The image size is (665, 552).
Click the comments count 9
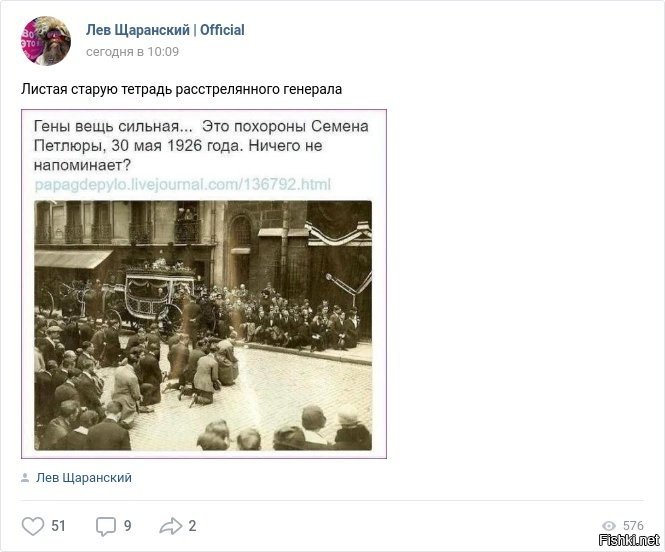pyautogui.click(x=127, y=526)
